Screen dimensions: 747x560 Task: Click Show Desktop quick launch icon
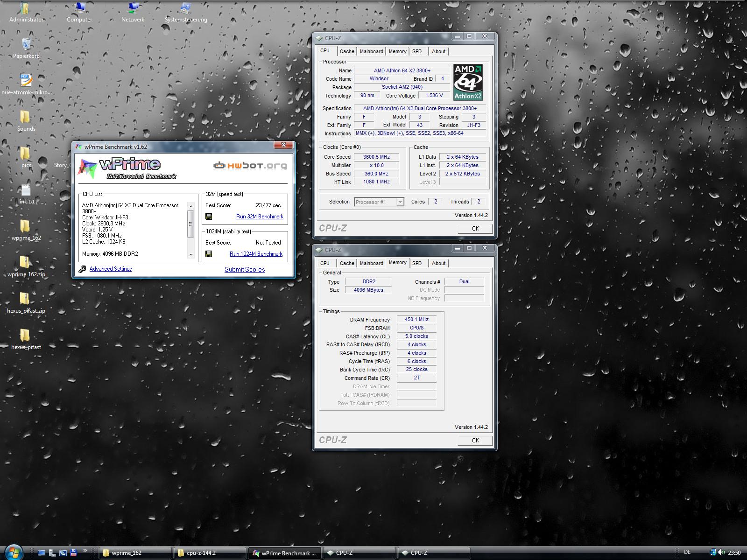coord(42,553)
